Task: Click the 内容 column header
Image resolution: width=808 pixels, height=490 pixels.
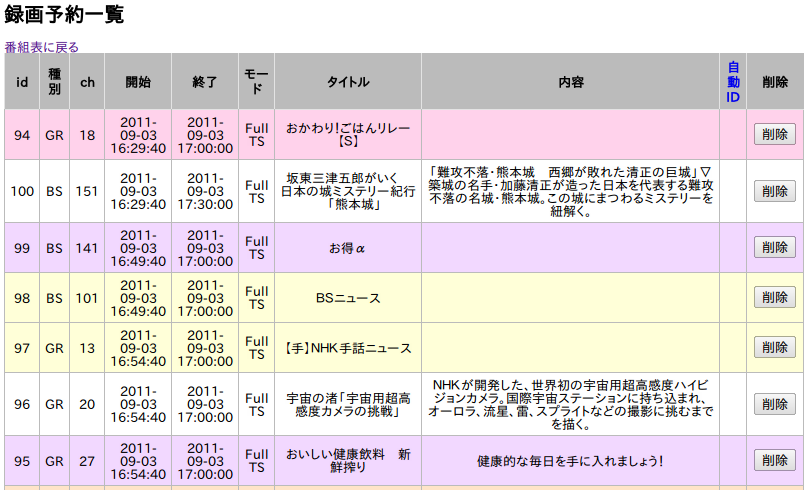Action: 570,81
